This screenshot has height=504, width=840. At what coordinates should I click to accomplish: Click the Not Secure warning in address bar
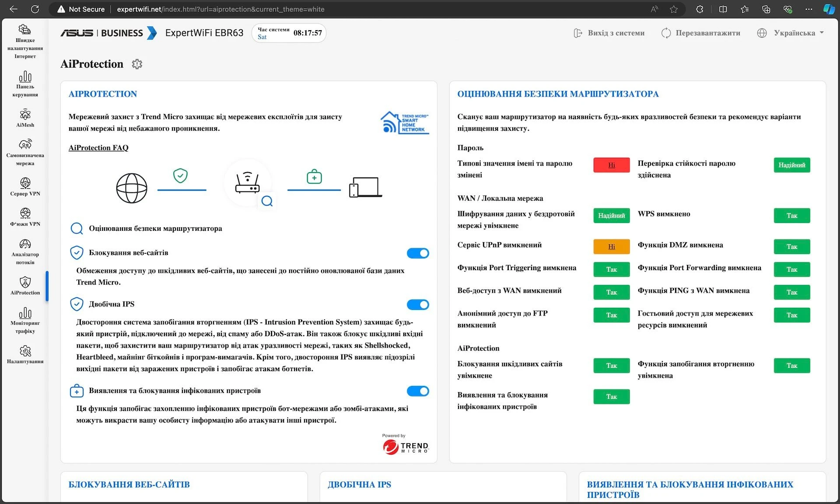click(x=81, y=9)
